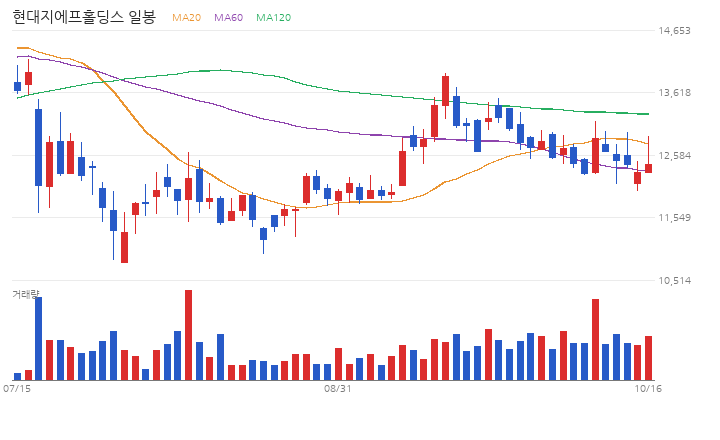
Task: Click the MA120 legend label
Action: coord(273,17)
